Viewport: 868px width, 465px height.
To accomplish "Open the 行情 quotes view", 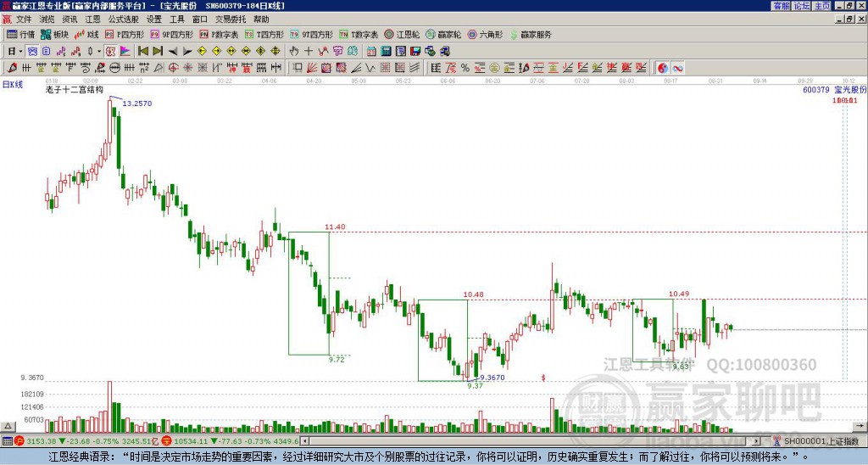I will (x=21, y=34).
